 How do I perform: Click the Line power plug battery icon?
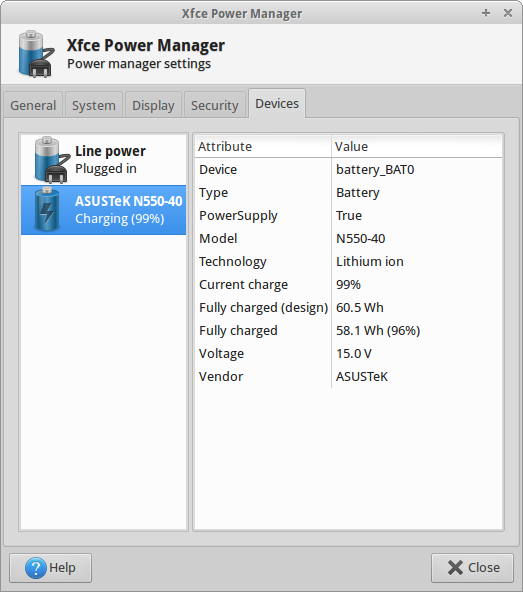(x=51, y=160)
